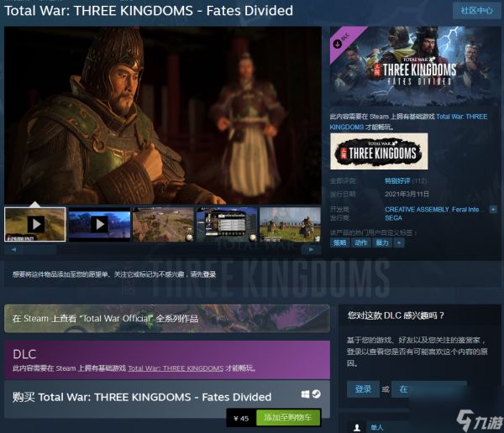This screenshot has width=504, height=433.
Task: Open the character panel screenshot thumbnail
Action: coord(227,224)
